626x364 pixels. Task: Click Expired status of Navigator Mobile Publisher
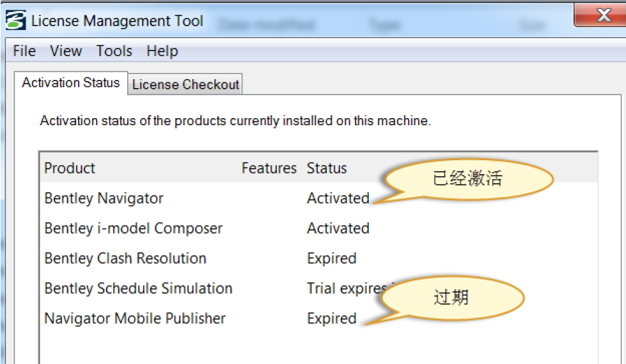(331, 319)
